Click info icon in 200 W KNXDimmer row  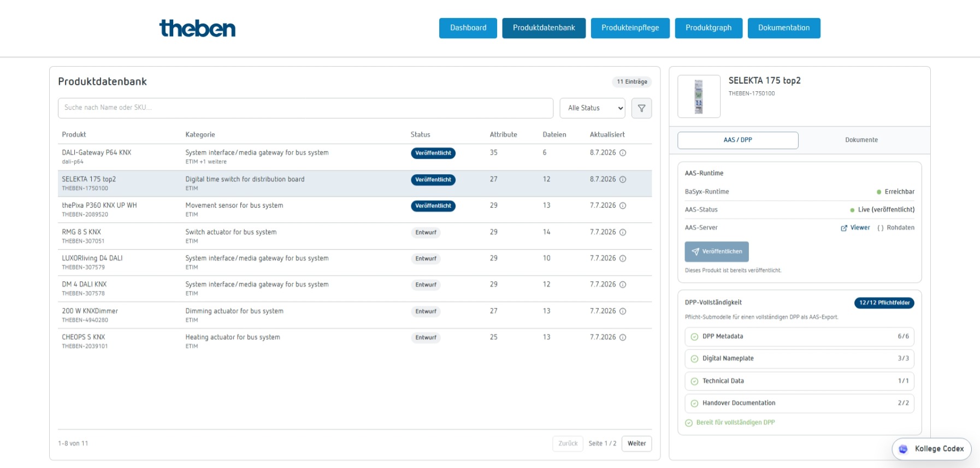623,311
